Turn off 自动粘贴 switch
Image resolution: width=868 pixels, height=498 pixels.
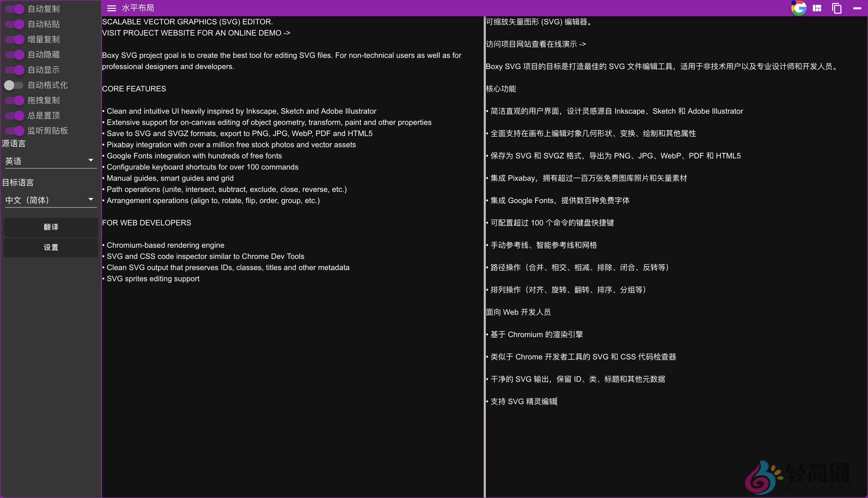click(x=14, y=24)
